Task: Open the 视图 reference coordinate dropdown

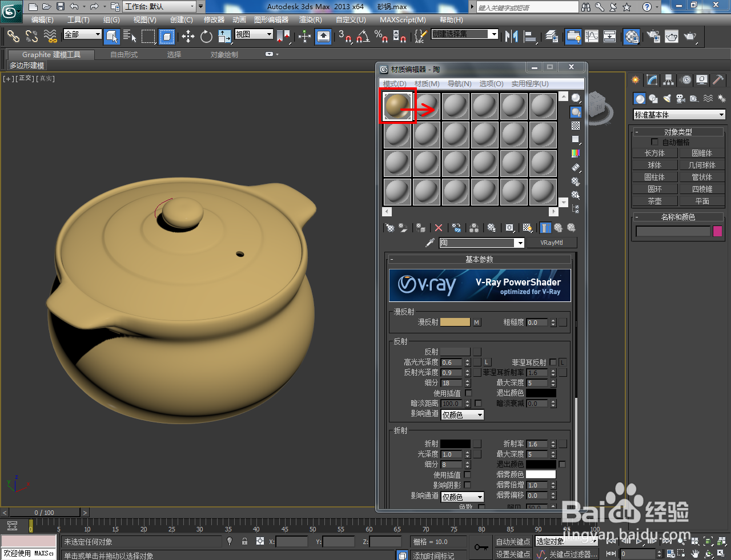Action: [x=254, y=35]
